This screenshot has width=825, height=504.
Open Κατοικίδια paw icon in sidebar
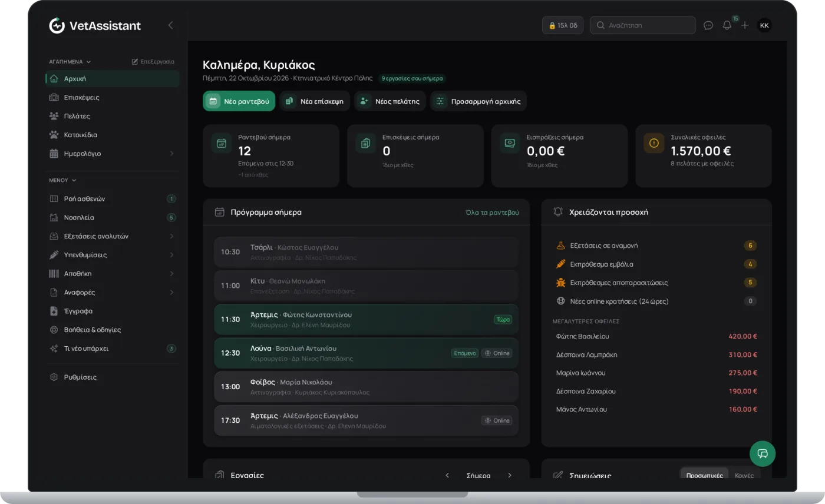pyautogui.click(x=54, y=135)
